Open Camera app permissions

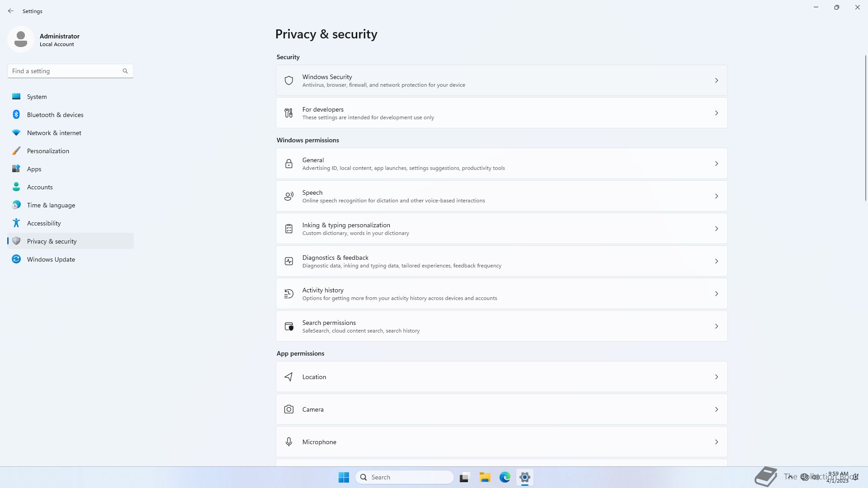pos(502,409)
